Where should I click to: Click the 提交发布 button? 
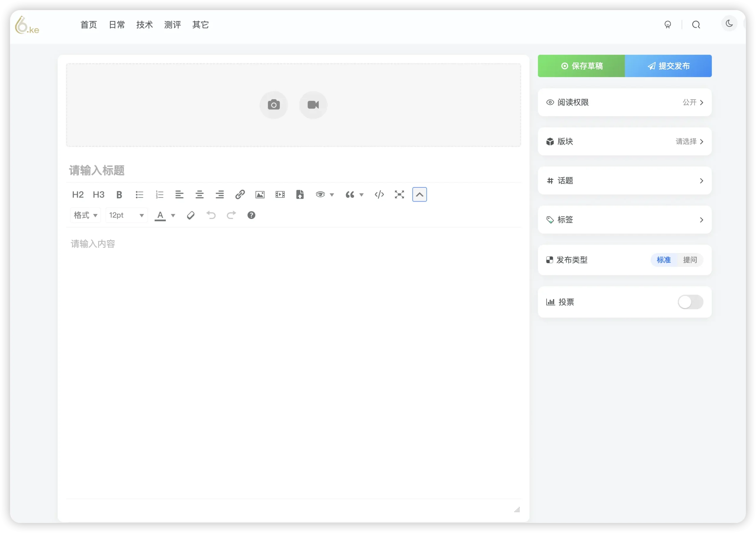tap(668, 66)
